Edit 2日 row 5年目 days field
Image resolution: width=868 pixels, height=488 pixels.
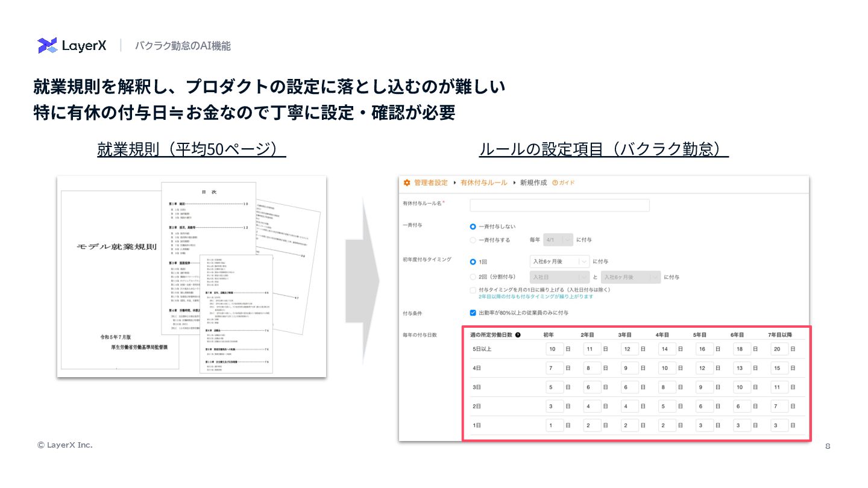point(704,406)
